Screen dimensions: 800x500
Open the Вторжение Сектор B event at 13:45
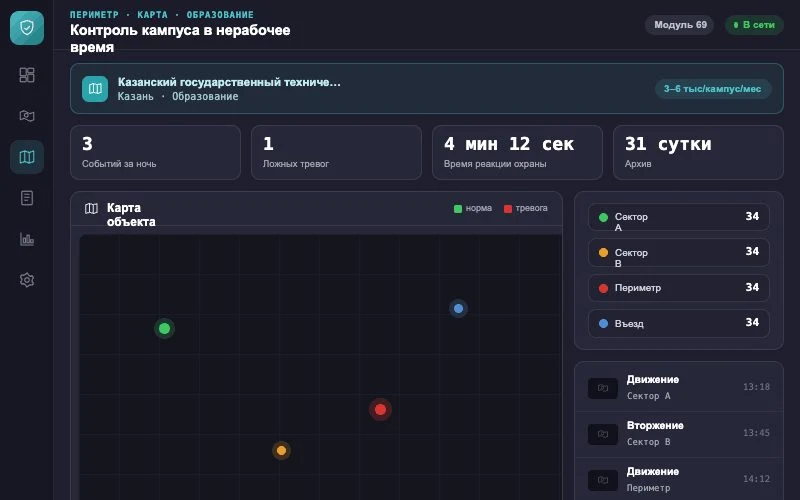679,434
